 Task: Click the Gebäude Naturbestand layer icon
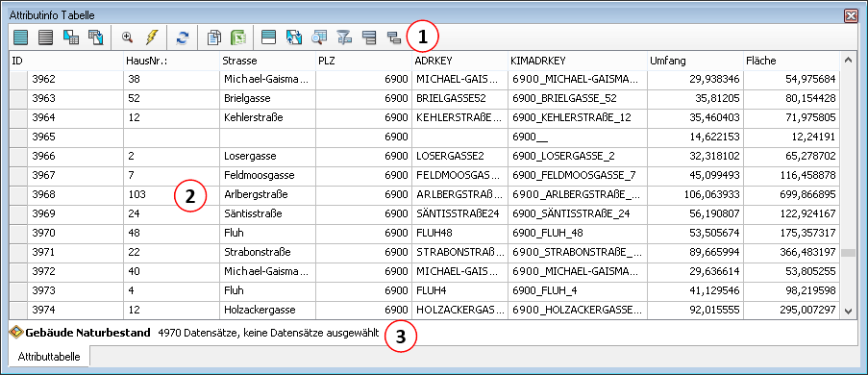pyautogui.click(x=16, y=333)
